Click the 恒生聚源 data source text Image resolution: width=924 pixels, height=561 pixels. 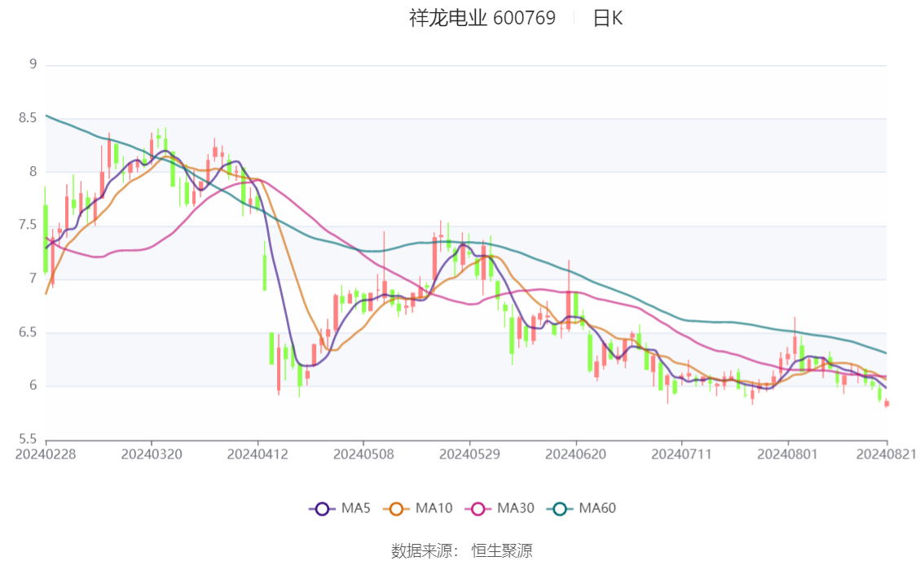pos(502,551)
